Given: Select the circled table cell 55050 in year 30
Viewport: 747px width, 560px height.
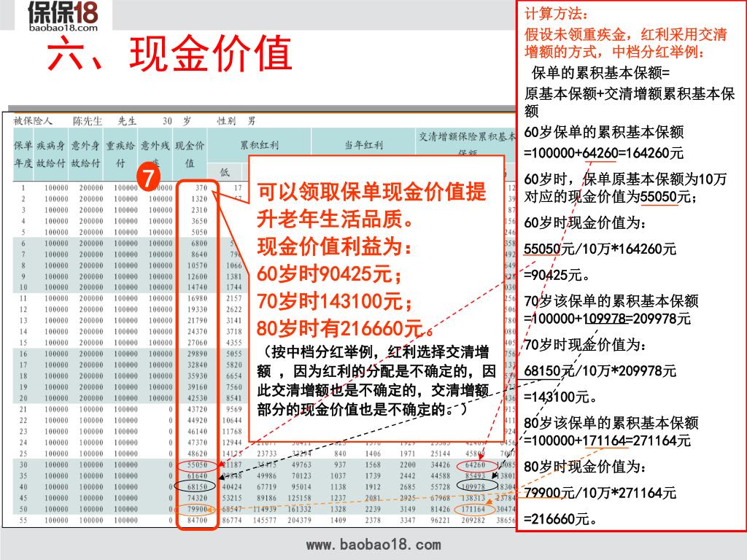Looking at the screenshot, I should (x=197, y=464).
